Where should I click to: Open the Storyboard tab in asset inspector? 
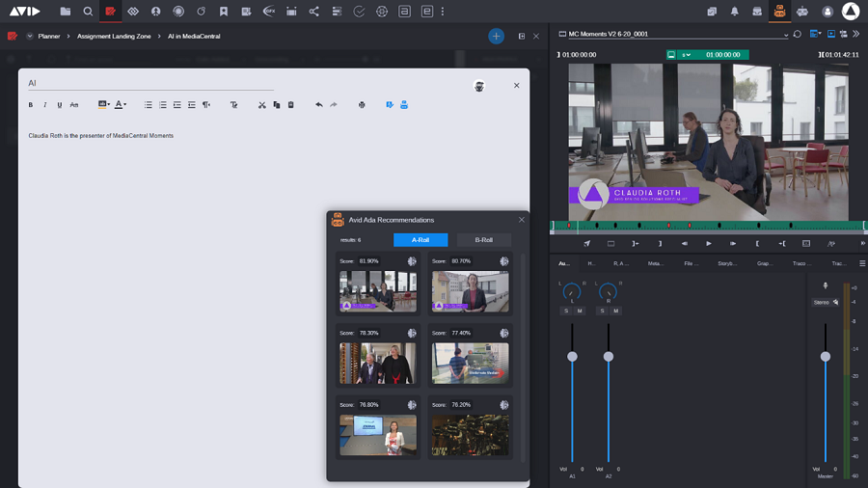(x=727, y=263)
